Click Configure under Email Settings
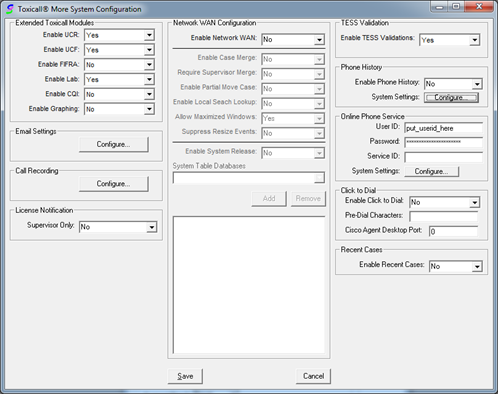Image resolution: width=498 pixels, height=394 pixels. coord(114,144)
